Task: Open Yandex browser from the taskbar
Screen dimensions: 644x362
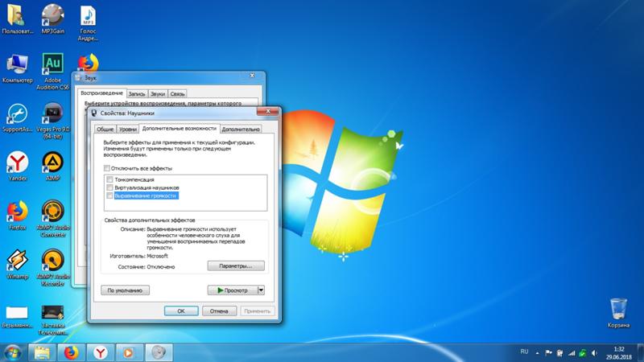Action: tap(100, 352)
